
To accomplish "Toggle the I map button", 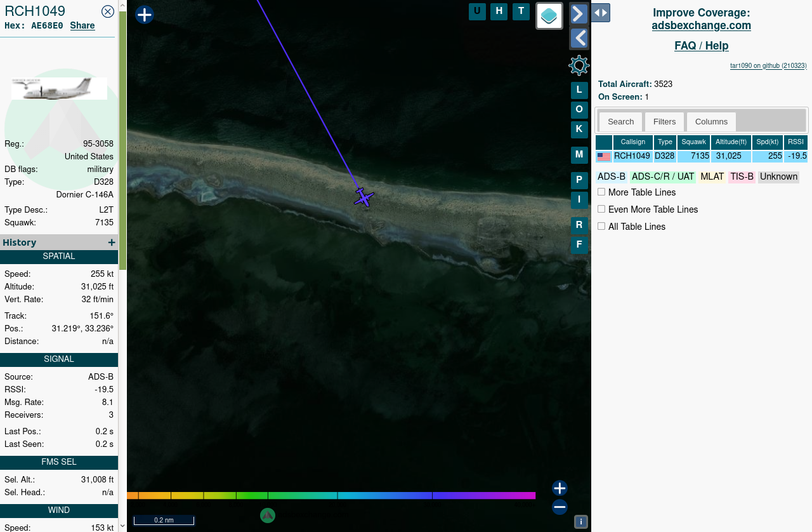I will [x=579, y=200].
